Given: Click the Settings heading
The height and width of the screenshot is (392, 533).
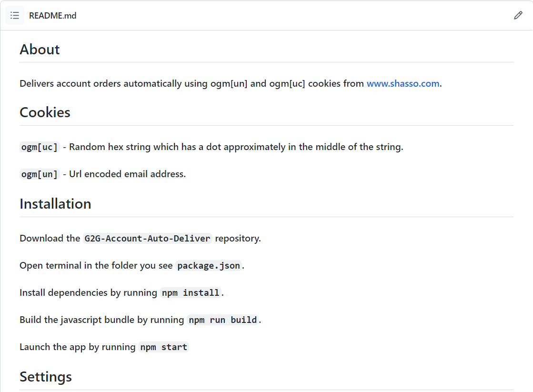Looking at the screenshot, I should tap(46, 377).
